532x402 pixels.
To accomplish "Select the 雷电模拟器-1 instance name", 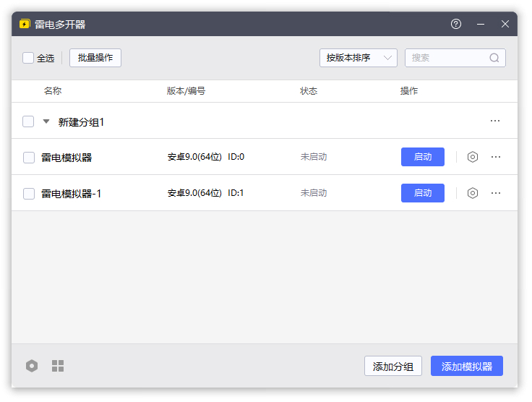I will (72, 194).
